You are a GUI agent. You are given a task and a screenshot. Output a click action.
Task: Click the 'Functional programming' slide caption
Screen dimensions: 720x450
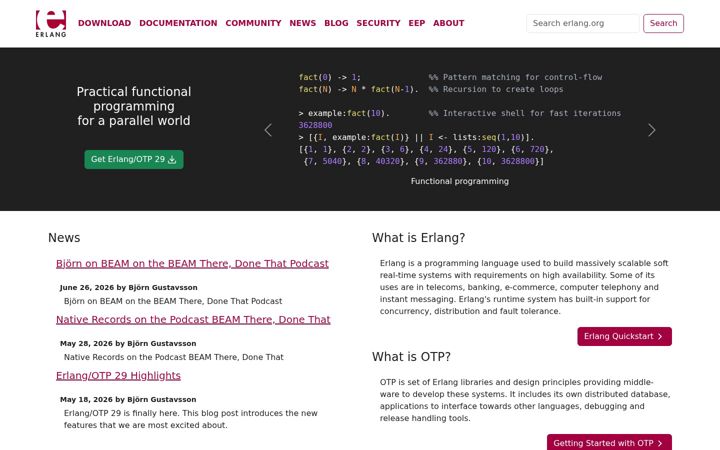coord(460,181)
